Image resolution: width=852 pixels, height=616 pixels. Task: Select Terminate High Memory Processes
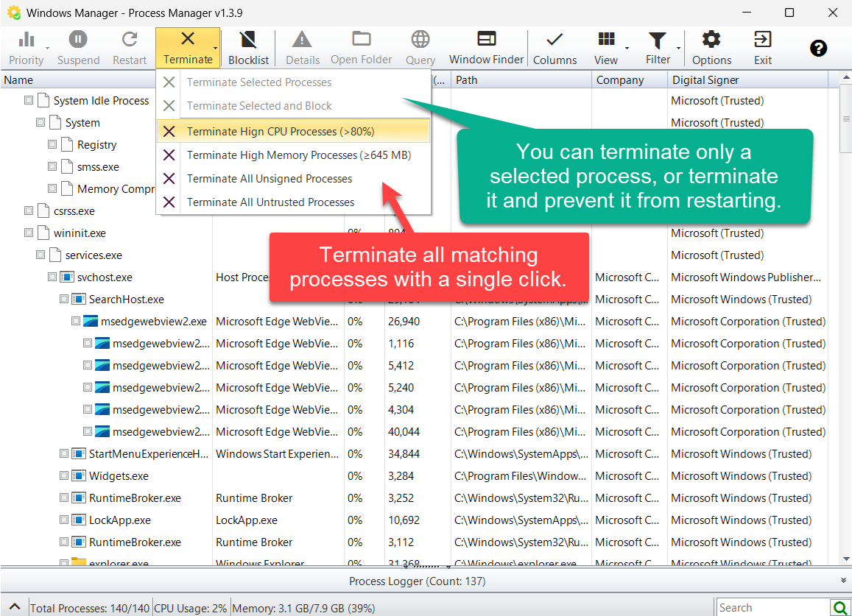[x=294, y=155]
